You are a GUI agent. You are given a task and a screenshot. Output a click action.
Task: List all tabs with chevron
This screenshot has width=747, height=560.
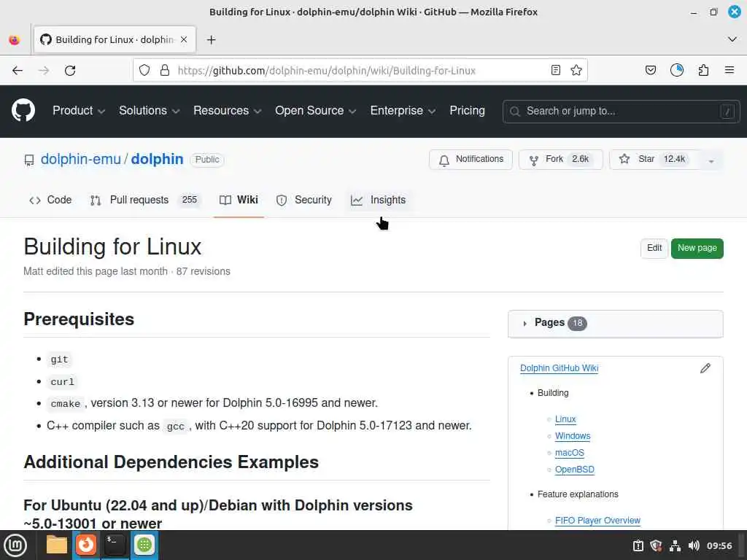tap(732, 39)
